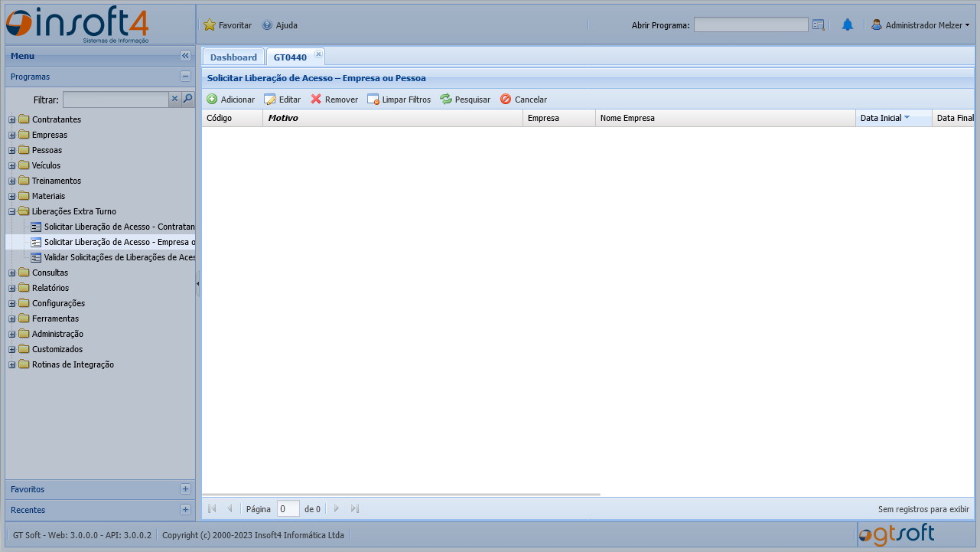
Task: Expand the Favoritos panel
Action: click(185, 489)
